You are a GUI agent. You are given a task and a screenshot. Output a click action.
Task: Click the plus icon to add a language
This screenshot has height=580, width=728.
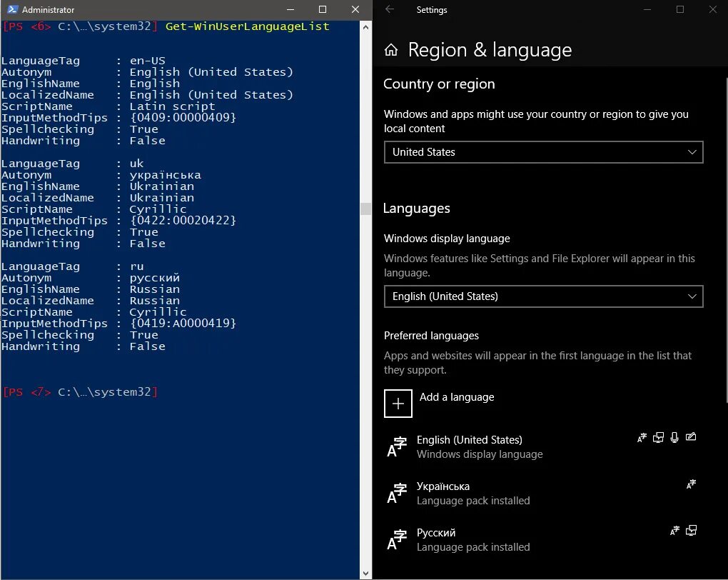[398, 403]
